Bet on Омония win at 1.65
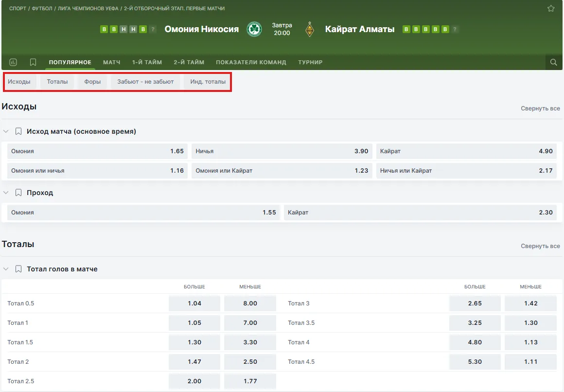The image size is (564, 392). pos(97,151)
